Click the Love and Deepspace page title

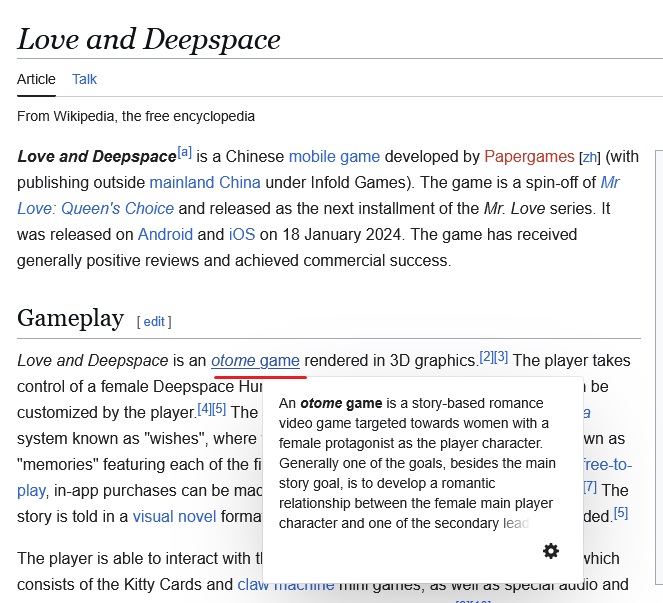pos(149,40)
